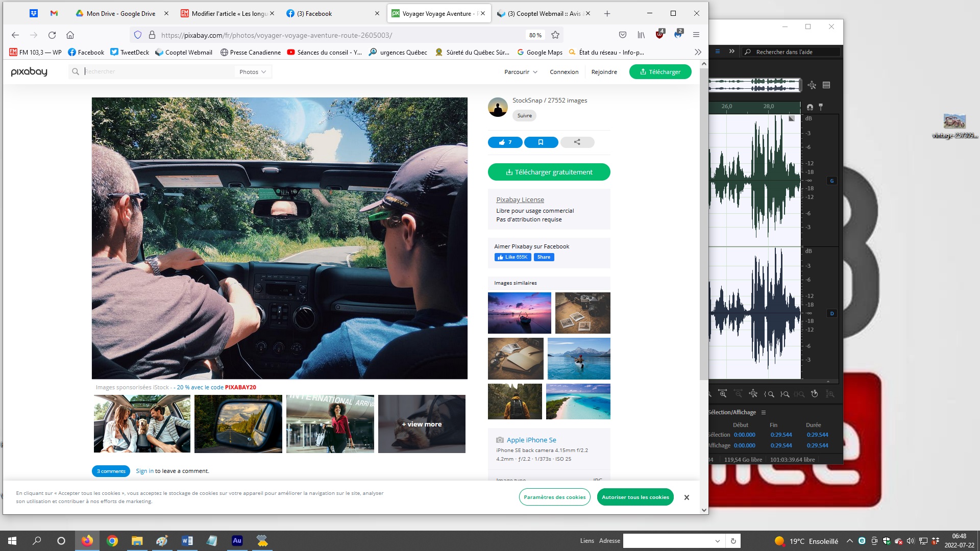This screenshot has width=980, height=551.
Task: Click the browser vertical scrollbar
Action: [704, 224]
